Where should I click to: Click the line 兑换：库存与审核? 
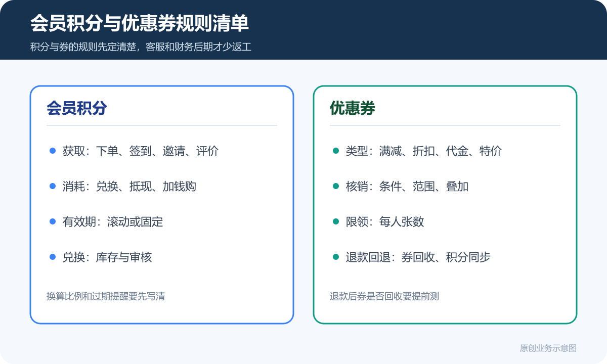pyautogui.click(x=107, y=257)
